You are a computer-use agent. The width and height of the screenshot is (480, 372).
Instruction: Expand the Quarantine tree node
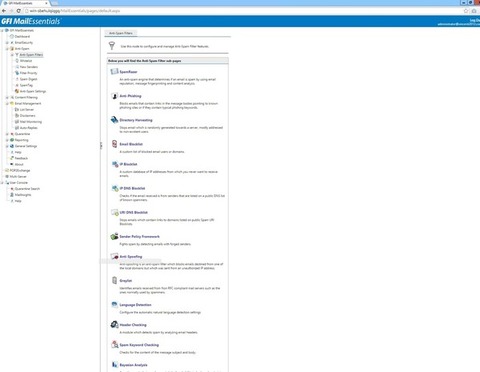coord(7,134)
